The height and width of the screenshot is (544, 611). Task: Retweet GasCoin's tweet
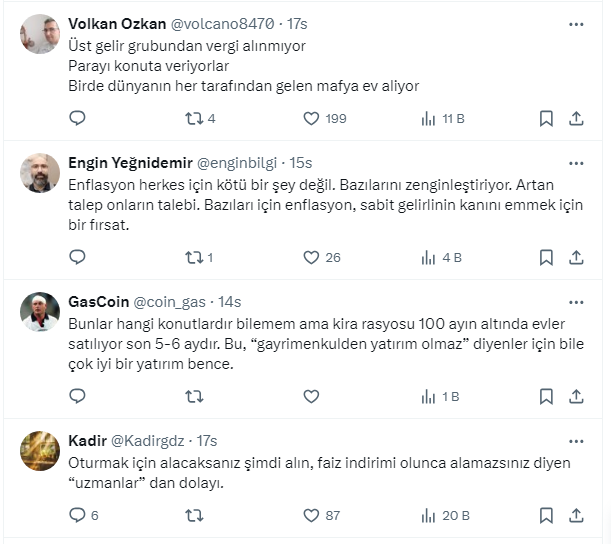pos(194,396)
